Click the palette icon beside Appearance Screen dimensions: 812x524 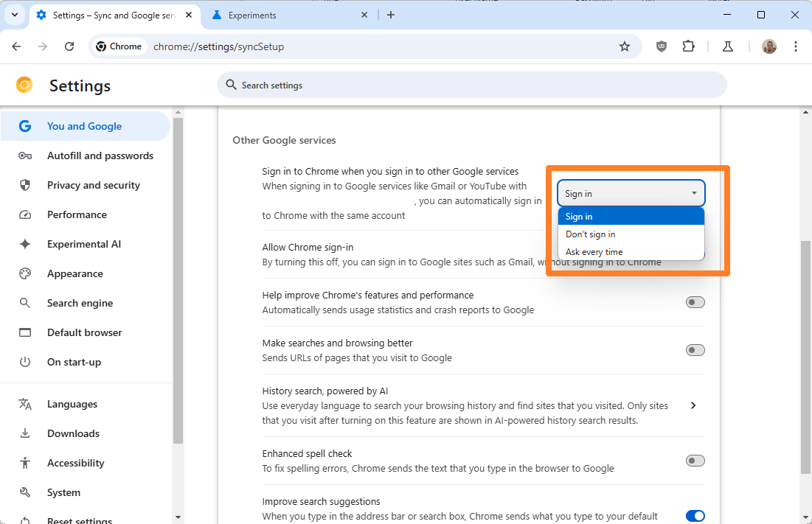25,273
